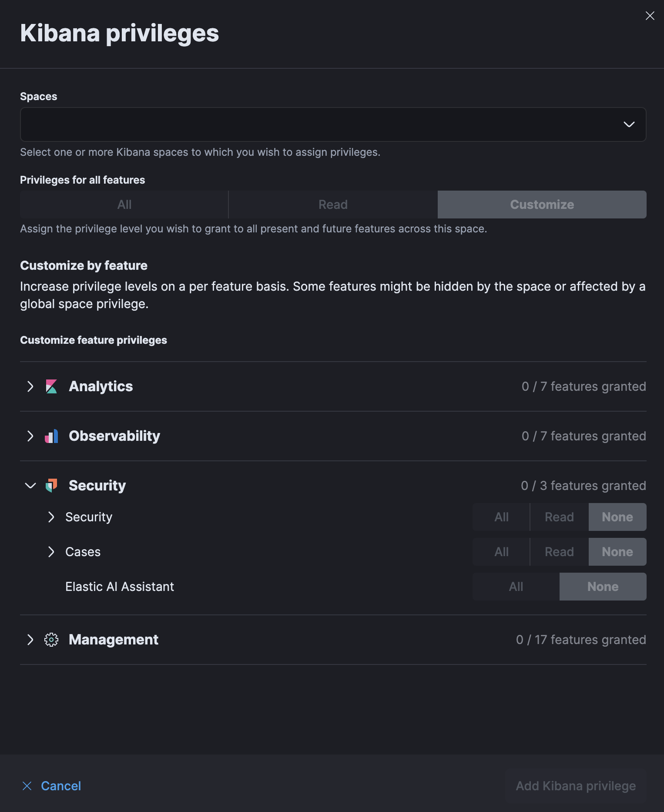Set Security feature privilege to All

(x=501, y=517)
